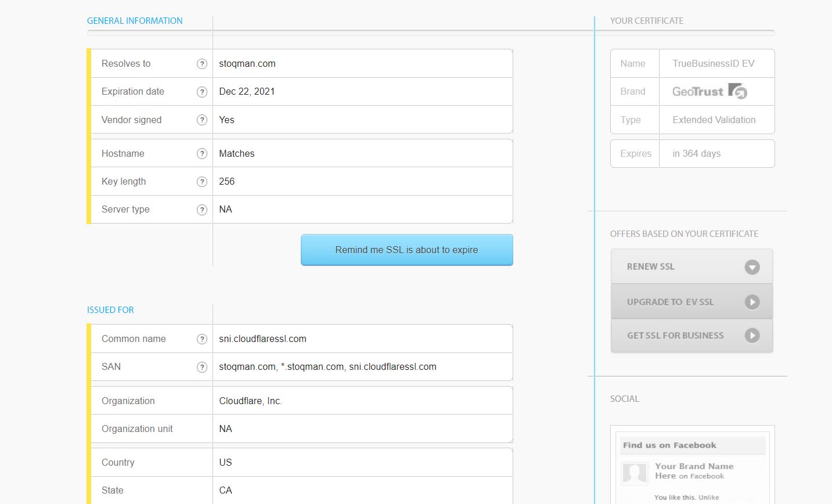832x504 pixels.
Task: Select the stoqman.com resolves-to value
Action: click(x=247, y=64)
